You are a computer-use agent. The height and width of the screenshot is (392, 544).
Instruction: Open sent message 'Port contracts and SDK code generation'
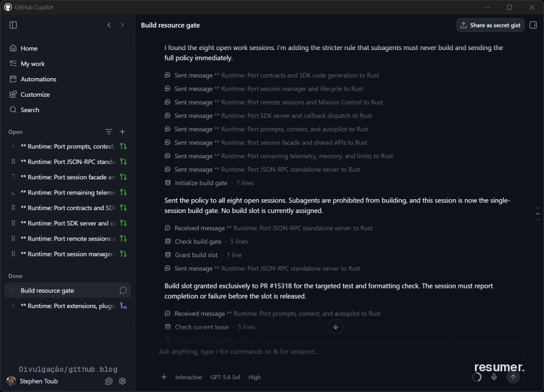click(x=271, y=75)
